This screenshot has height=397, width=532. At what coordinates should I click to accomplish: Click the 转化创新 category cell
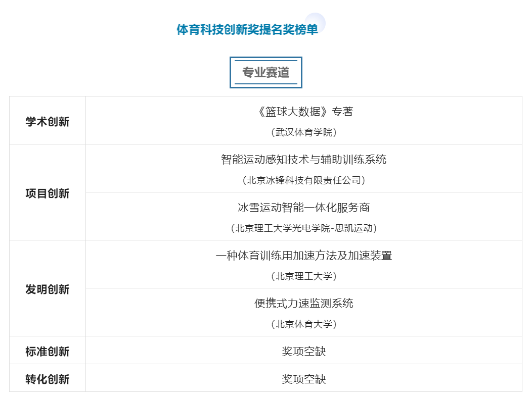(48, 378)
